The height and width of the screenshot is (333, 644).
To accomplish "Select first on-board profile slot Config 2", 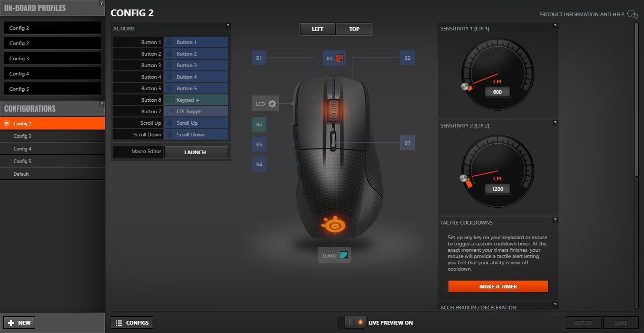I will [52, 28].
